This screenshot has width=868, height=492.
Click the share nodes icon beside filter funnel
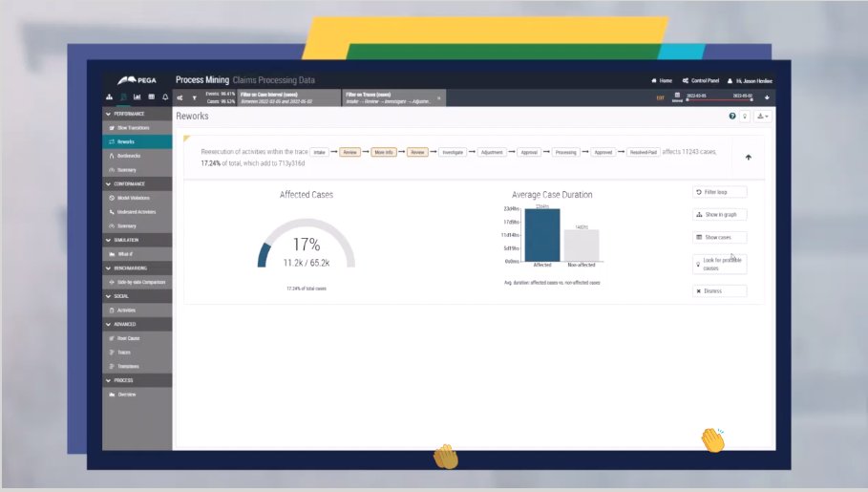180,97
